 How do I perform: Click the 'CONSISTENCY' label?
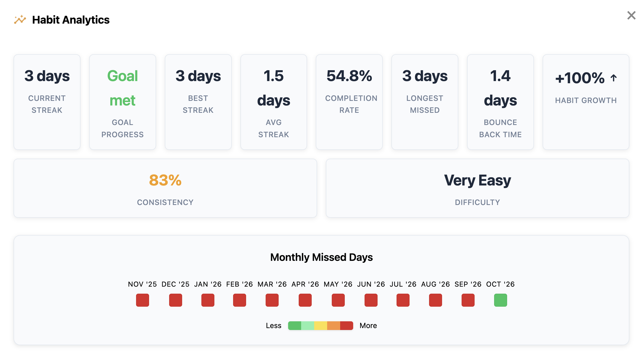click(165, 202)
